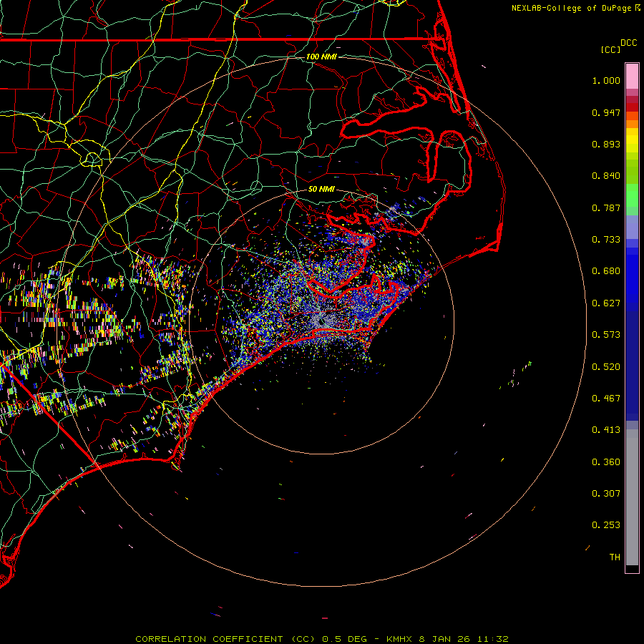Pick the black swatch at the color bar bottom

[x=632, y=569]
